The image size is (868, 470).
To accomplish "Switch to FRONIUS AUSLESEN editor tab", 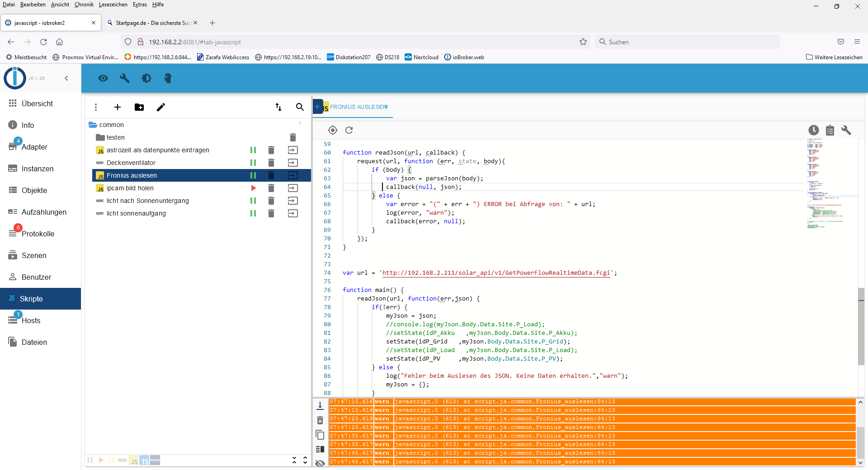I will coord(358,107).
